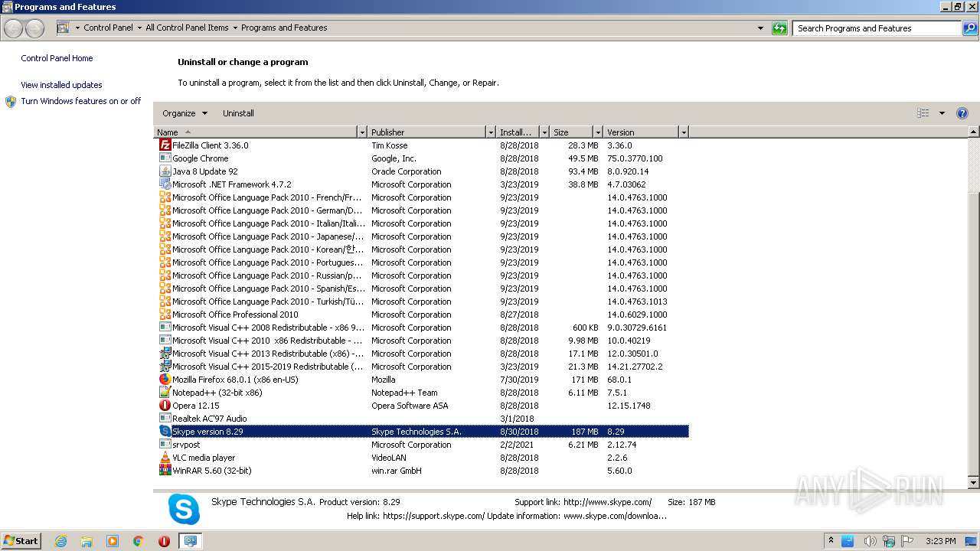Click in the Search Programs and Features box
This screenshot has height=551, width=980.
[x=877, y=28]
